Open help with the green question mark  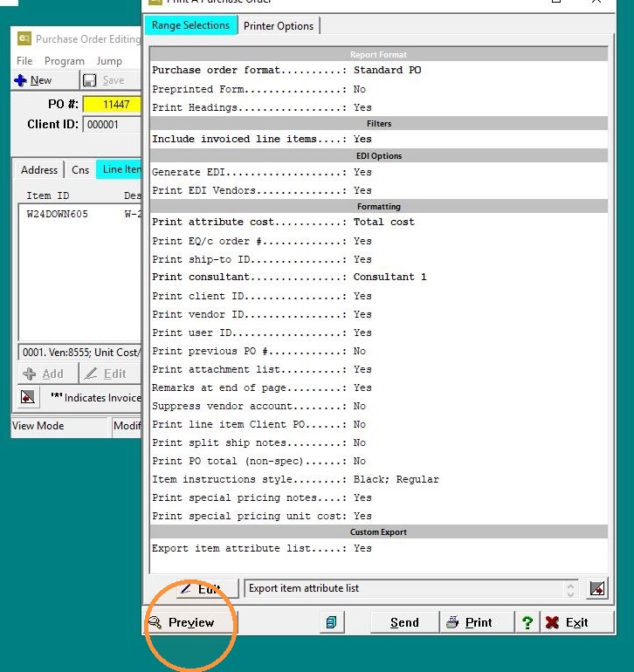click(x=527, y=622)
